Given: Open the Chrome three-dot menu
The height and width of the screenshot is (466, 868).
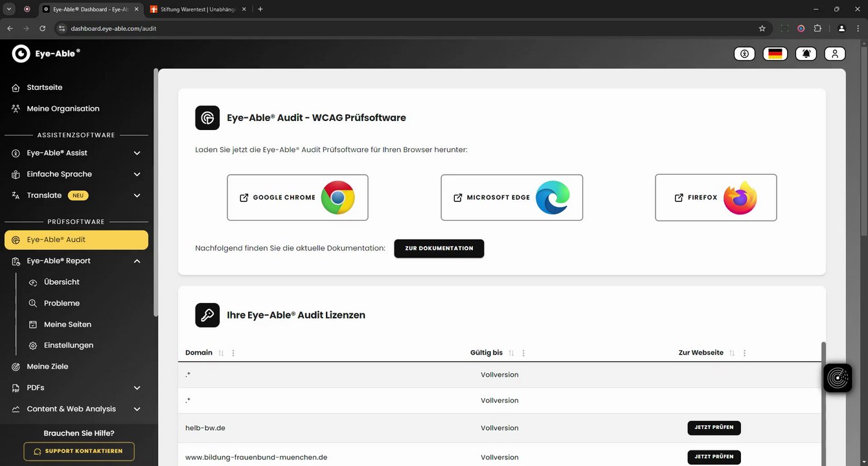Looking at the screenshot, I should click(x=858, y=28).
